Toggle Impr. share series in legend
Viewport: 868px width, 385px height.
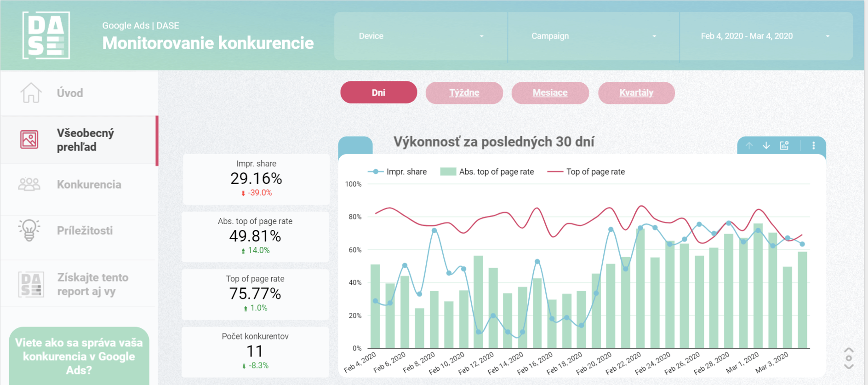click(x=397, y=172)
